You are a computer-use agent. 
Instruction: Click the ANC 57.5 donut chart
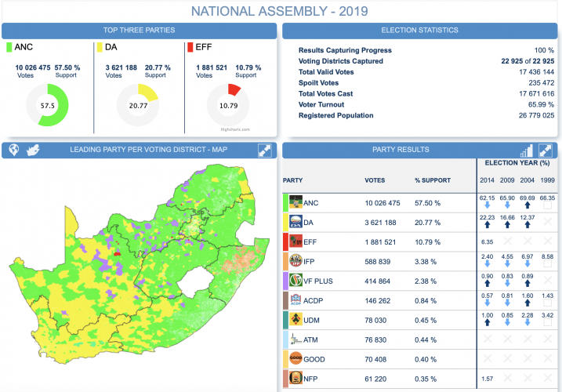click(x=47, y=105)
